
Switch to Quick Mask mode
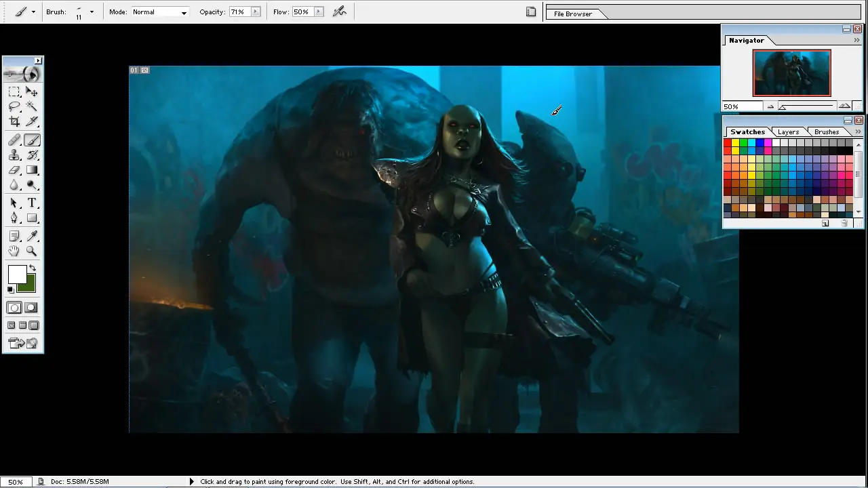coord(32,308)
